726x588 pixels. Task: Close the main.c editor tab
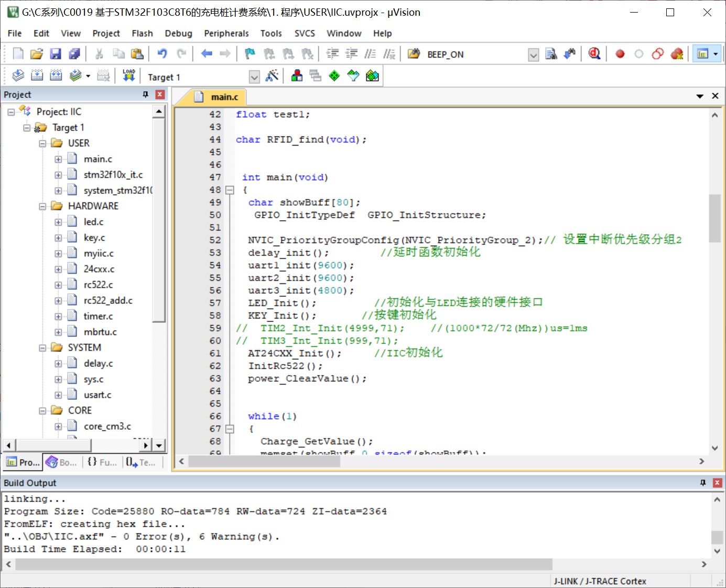(x=715, y=96)
